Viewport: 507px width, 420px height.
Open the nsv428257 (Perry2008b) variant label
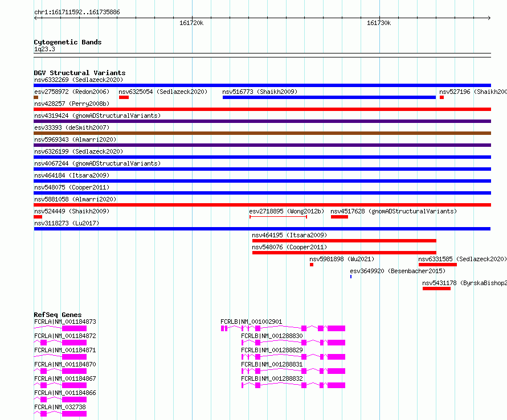pos(72,104)
